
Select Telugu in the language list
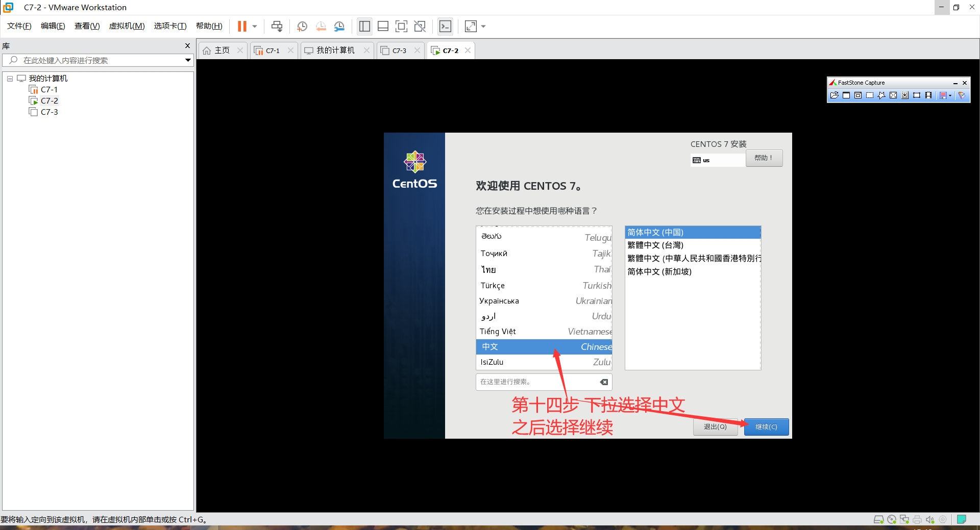point(544,237)
